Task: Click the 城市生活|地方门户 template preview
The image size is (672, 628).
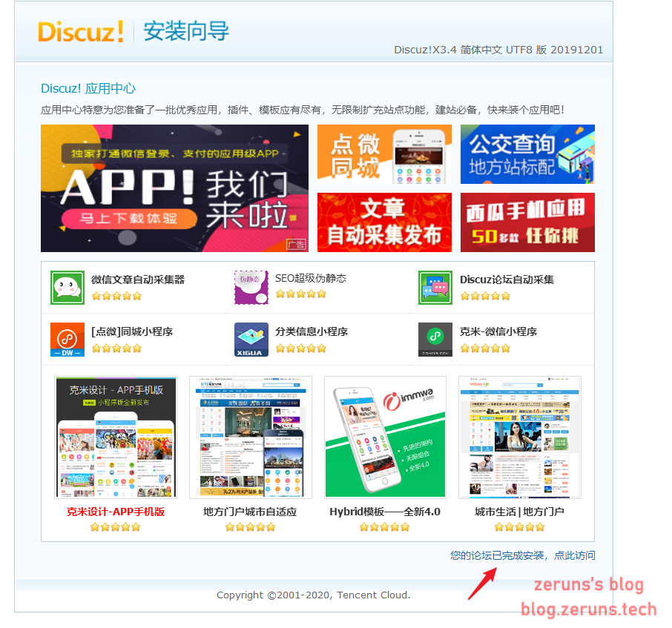Action: click(x=520, y=437)
